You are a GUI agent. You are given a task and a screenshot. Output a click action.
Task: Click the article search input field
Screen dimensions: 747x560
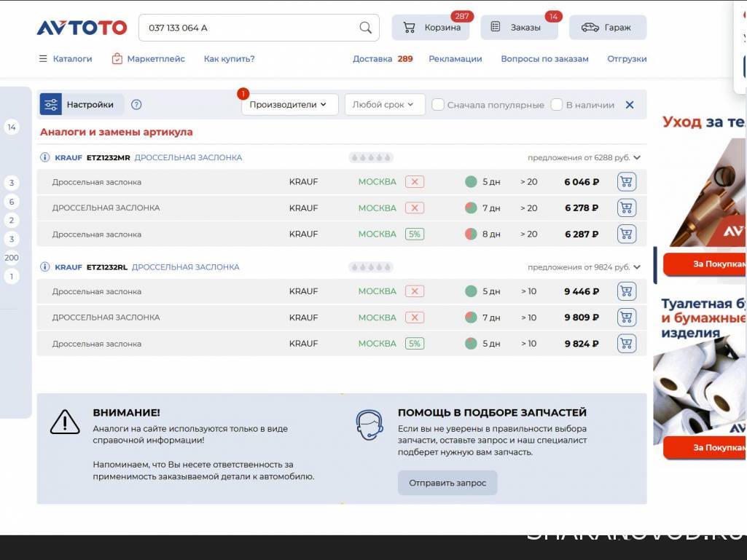[x=248, y=28]
